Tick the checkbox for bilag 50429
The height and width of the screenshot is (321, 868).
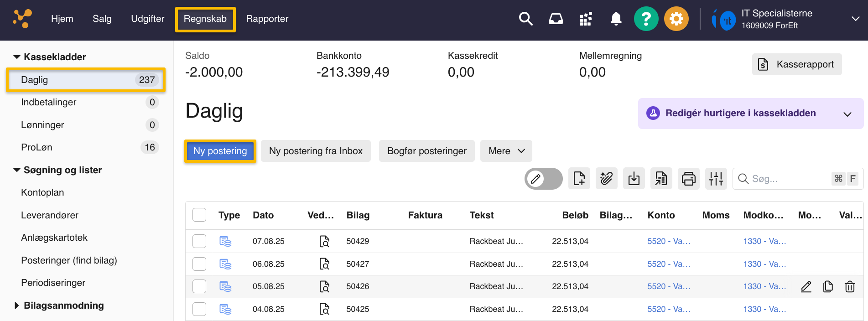click(199, 241)
